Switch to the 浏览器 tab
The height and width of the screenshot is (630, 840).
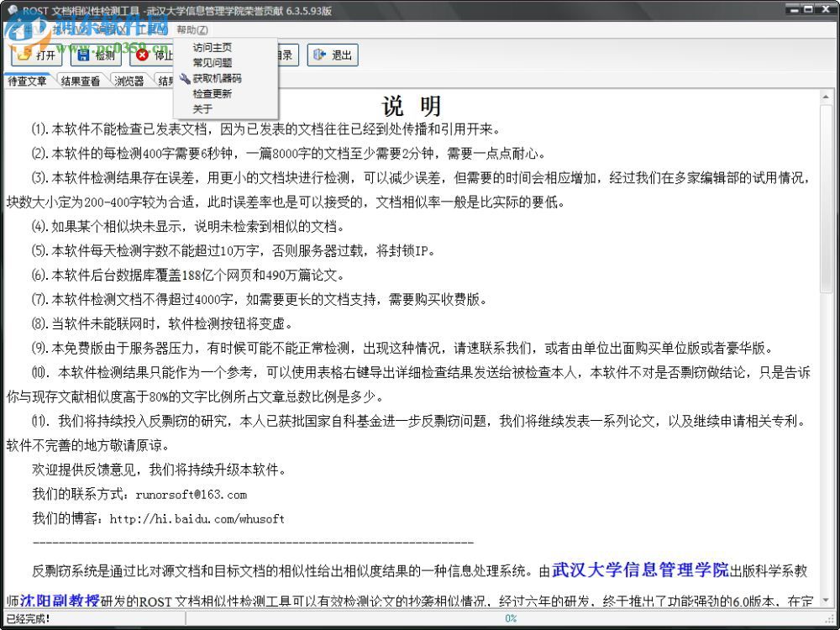[x=128, y=81]
